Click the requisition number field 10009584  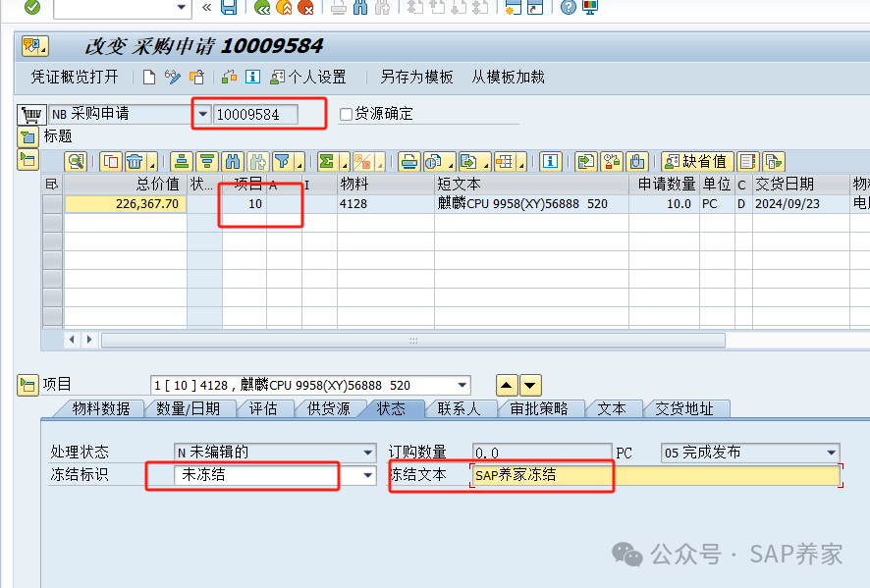point(255,114)
